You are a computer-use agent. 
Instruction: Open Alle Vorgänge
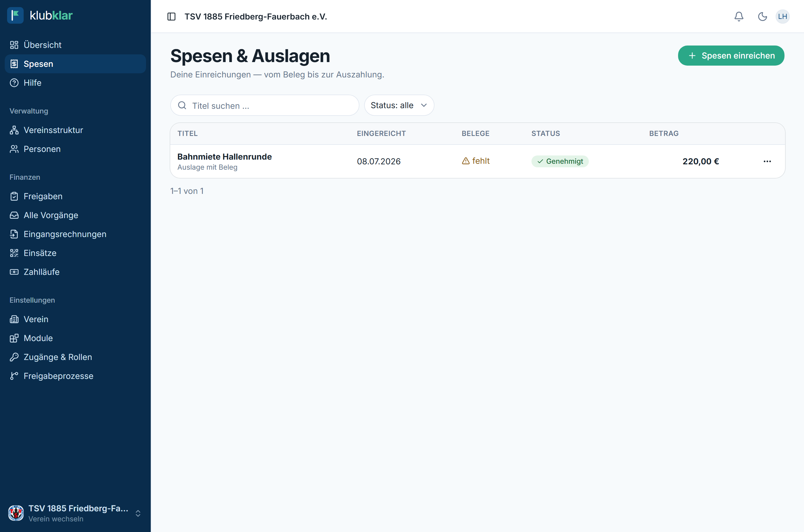75,215
